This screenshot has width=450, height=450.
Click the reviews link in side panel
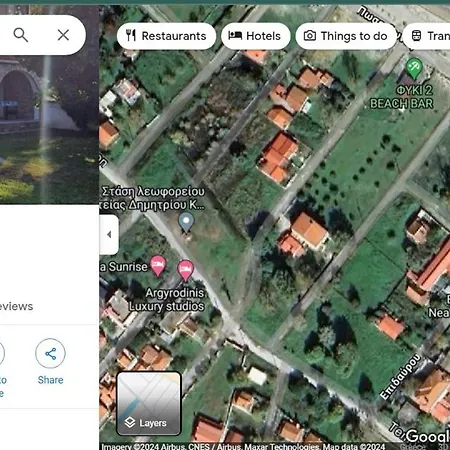(x=16, y=306)
